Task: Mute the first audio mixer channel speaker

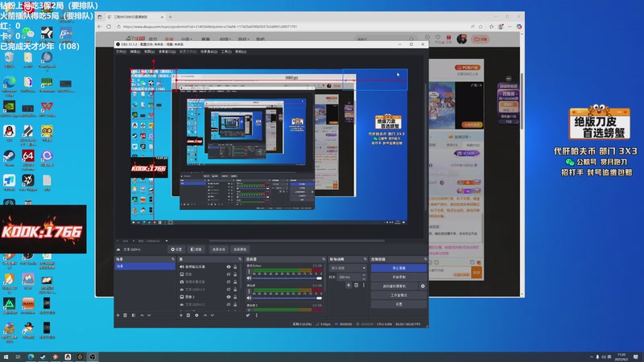Action: (249, 278)
